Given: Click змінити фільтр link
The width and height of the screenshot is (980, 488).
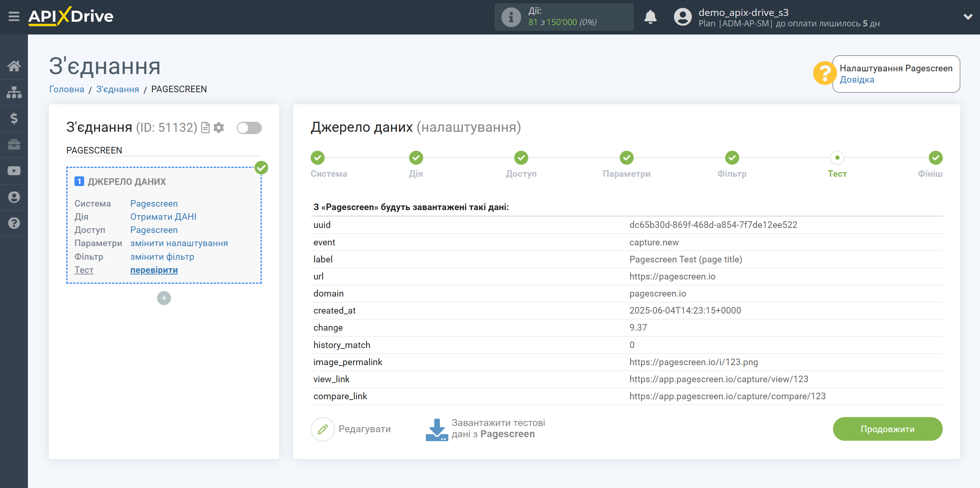Looking at the screenshot, I should coord(162,257).
